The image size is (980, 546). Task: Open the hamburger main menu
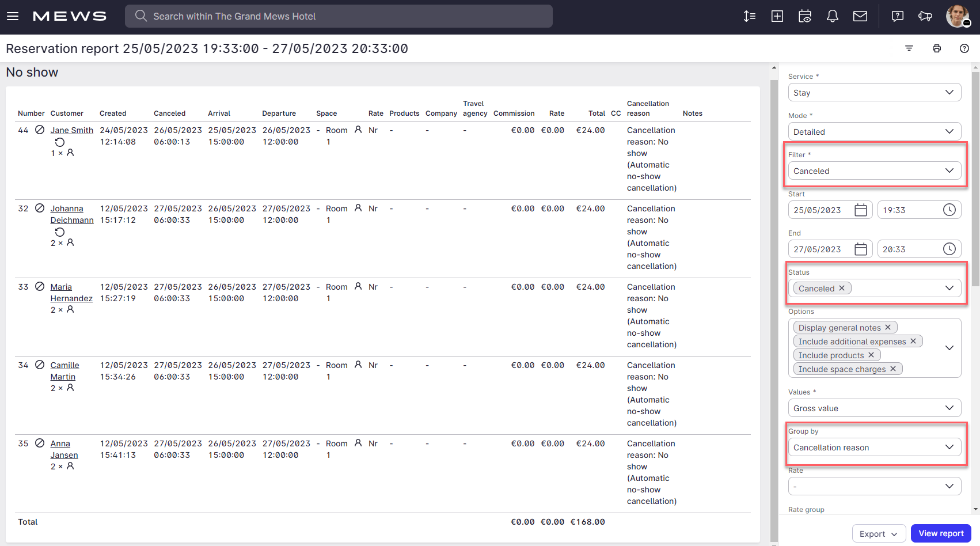click(x=13, y=16)
